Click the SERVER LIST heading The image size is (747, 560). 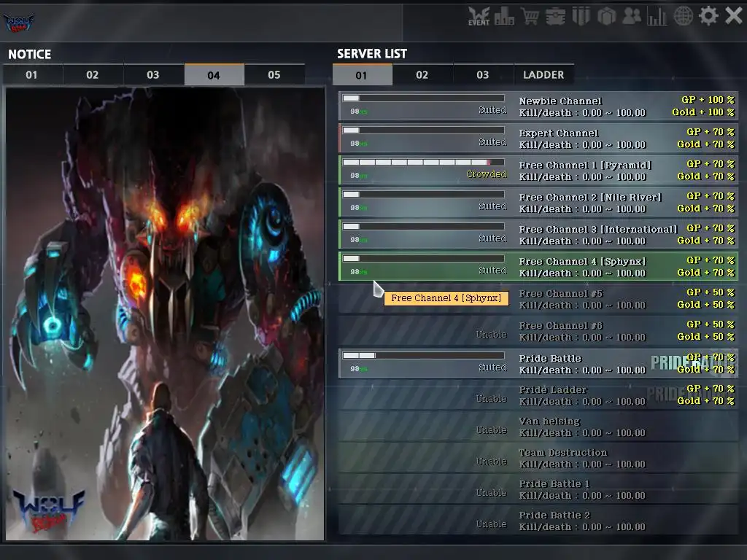pyautogui.click(x=372, y=54)
